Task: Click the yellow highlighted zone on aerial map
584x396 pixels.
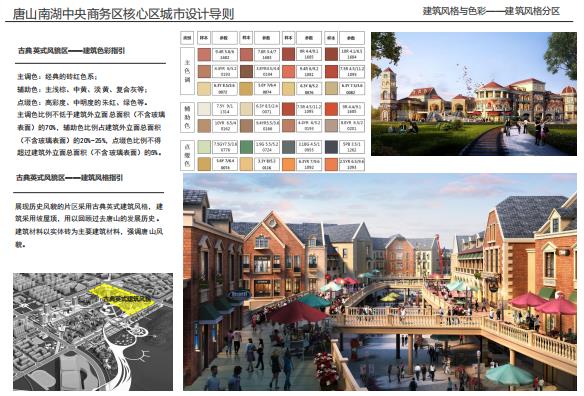Action: tap(122, 299)
